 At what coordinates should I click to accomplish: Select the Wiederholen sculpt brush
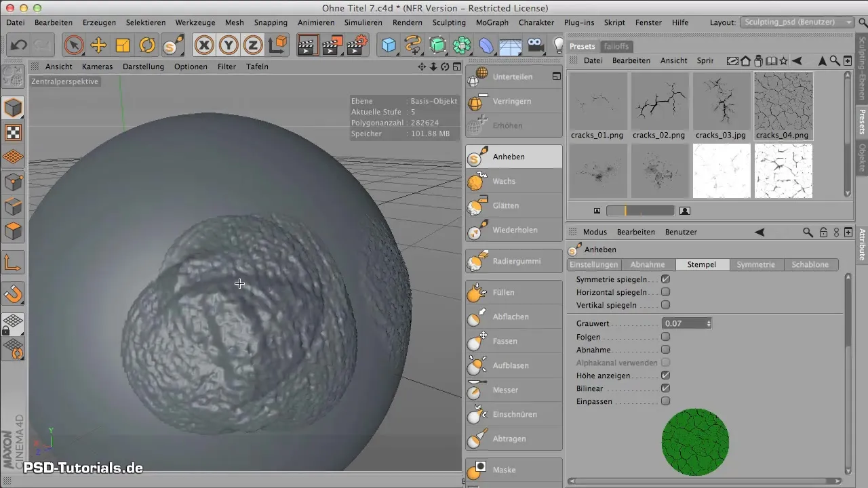click(514, 230)
